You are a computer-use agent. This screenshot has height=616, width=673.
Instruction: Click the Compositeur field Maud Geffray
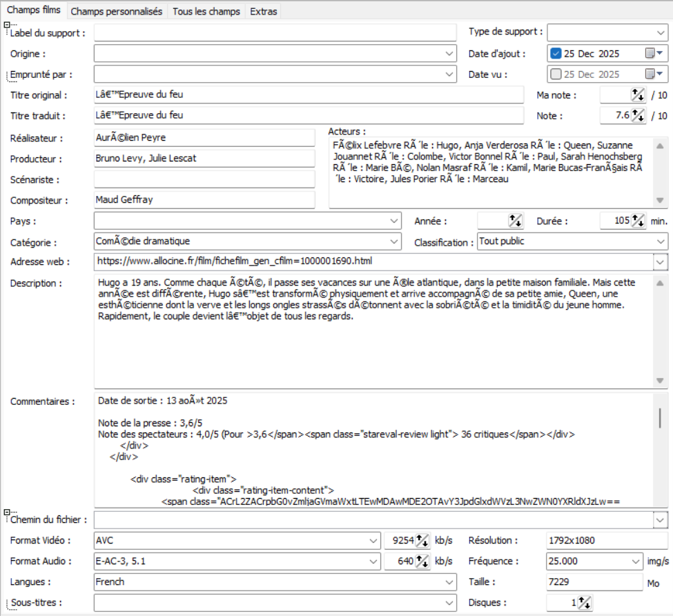point(204,200)
